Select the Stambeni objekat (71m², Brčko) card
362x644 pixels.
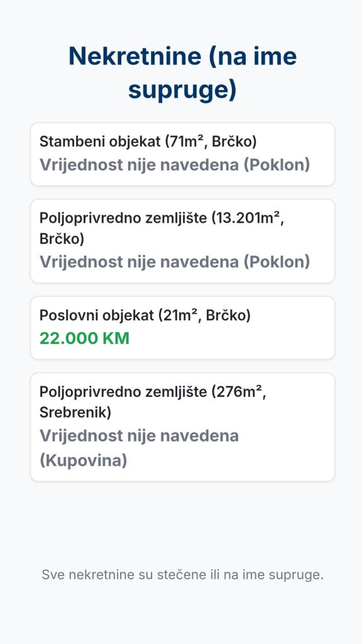click(183, 154)
